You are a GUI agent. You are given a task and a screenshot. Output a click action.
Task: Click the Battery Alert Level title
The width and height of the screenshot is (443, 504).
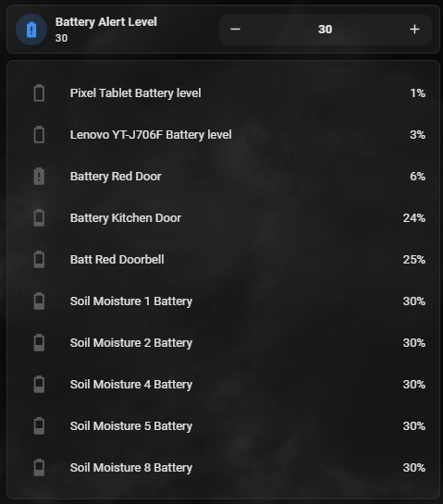coord(106,22)
